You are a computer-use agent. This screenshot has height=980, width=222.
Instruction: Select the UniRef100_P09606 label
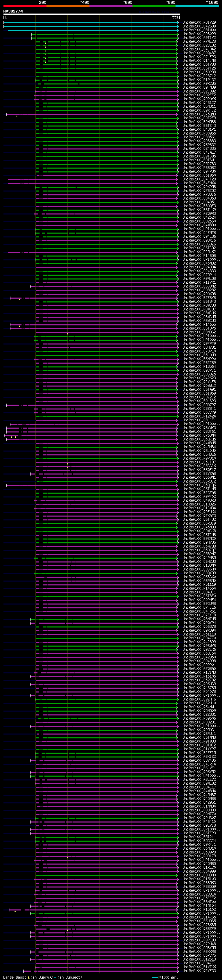pyautogui.click(x=199, y=718)
